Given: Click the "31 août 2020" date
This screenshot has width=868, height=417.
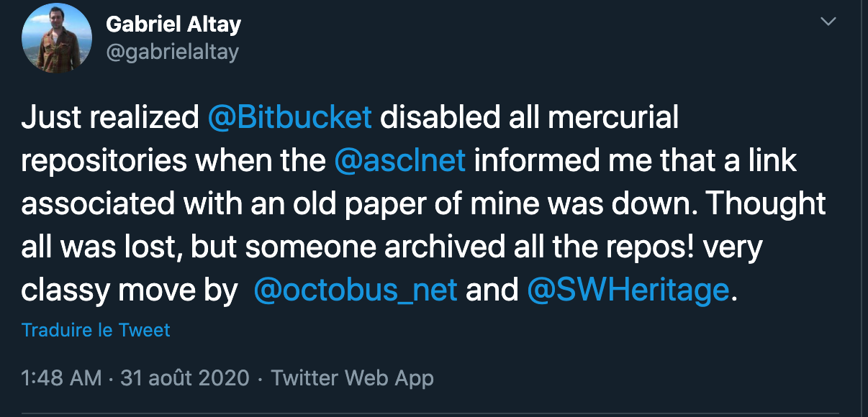Looking at the screenshot, I should point(185,377).
